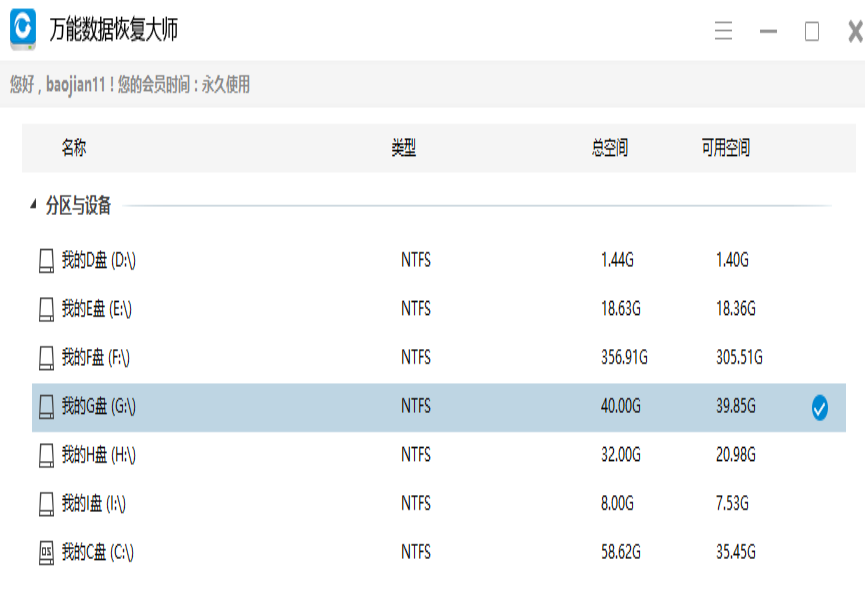The width and height of the screenshot is (865, 603).
Task: Click the I drive disk icon
Action: 46,504
